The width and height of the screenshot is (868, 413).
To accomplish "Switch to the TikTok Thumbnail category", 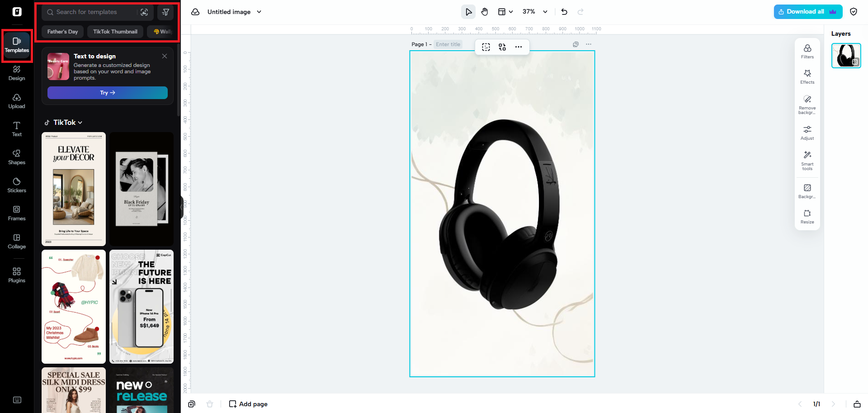I will click(115, 31).
